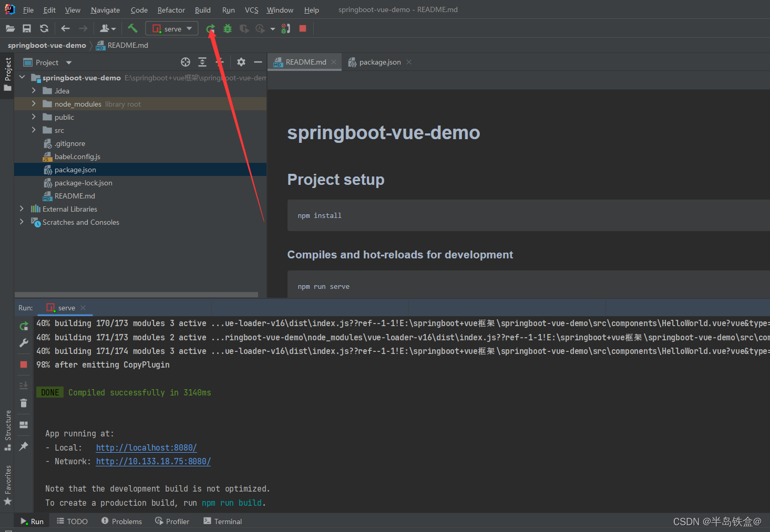Screen dimensions: 770x532
Task: Expand External Libraries node
Action: [x=22, y=208]
